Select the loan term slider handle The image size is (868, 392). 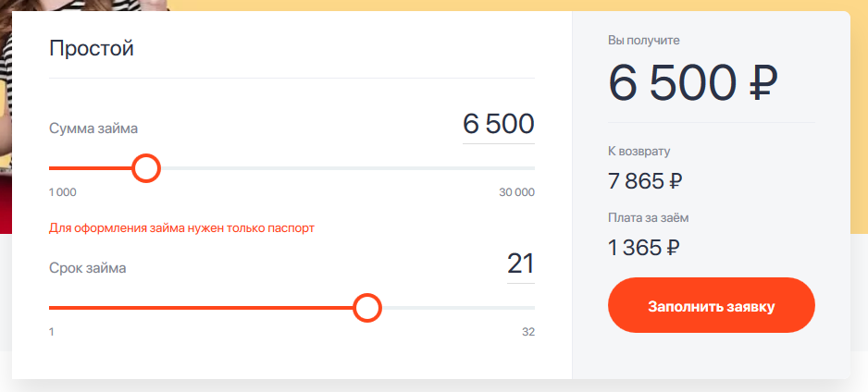(x=367, y=308)
